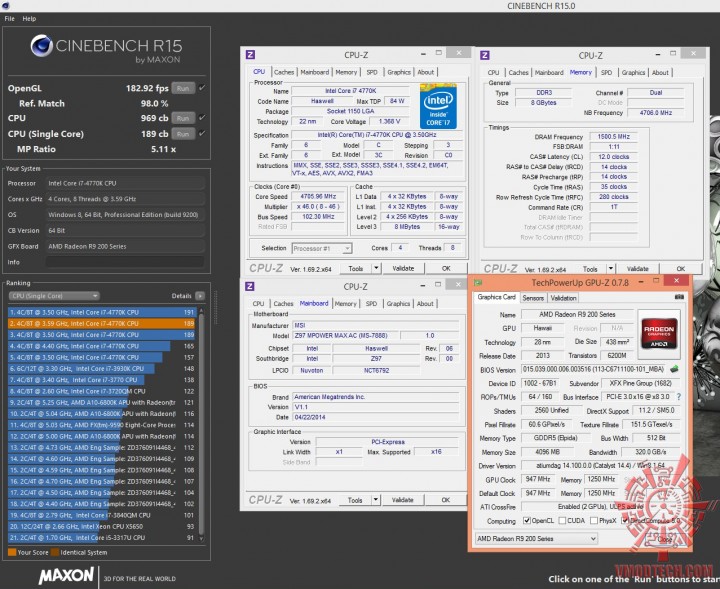Click the Bus Interface question mark icon
This screenshot has height=589, width=720.
[x=679, y=397]
